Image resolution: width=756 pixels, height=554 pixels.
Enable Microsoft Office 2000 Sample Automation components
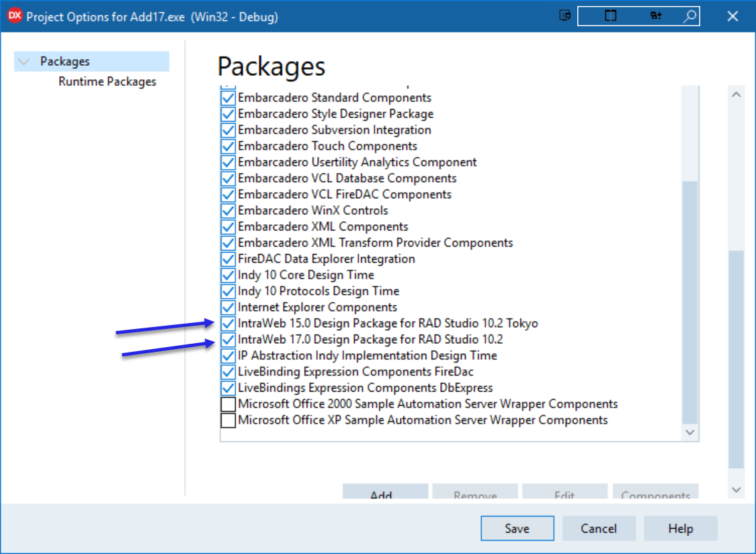point(228,404)
